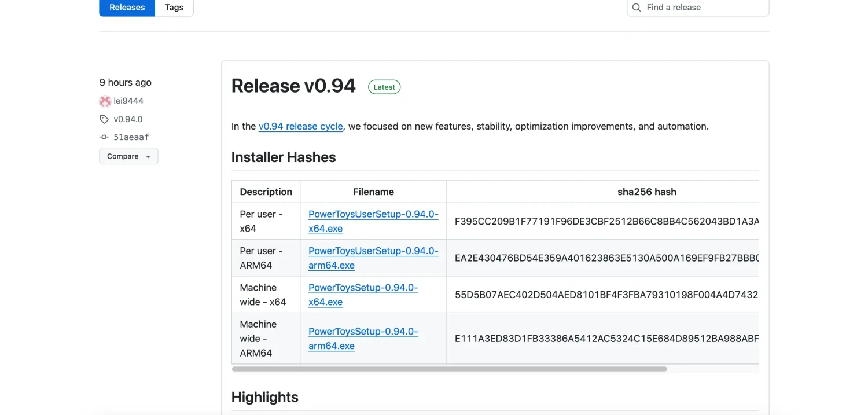Open the v0.94 release cycle link
The height and width of the screenshot is (415, 868).
(x=301, y=126)
